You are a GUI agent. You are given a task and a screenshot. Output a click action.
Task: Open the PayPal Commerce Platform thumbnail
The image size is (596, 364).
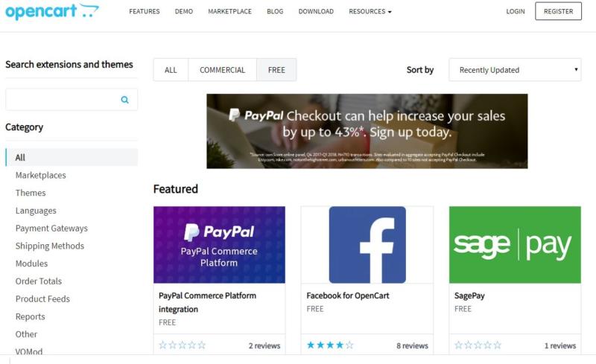[x=219, y=245]
